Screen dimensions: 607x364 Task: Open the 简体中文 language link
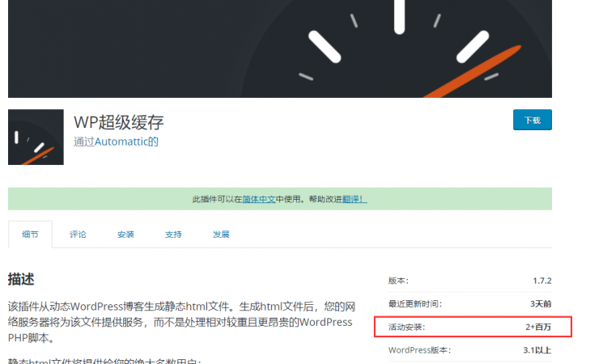259,199
